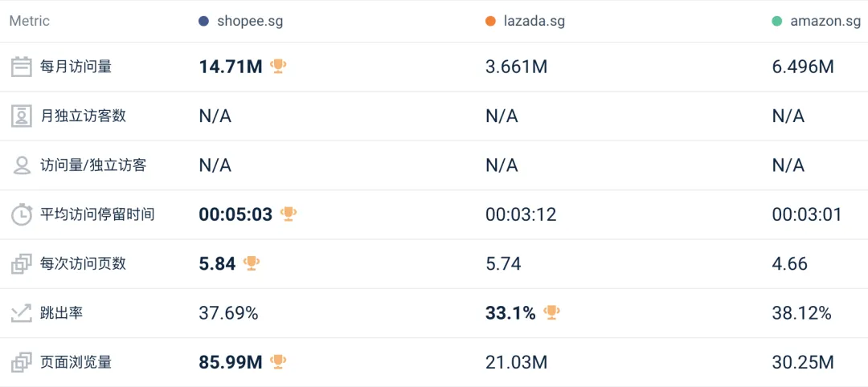The image size is (868, 387).
Task: Click the bounce arrow icon beside 跳出率
Action: 21,313
